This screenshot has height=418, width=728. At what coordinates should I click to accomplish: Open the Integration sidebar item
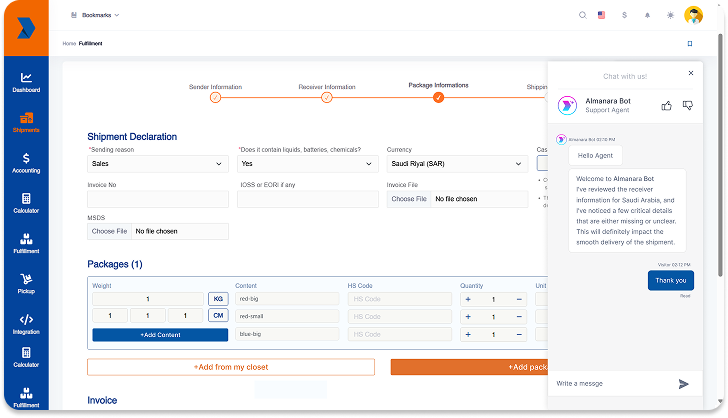[26, 324]
